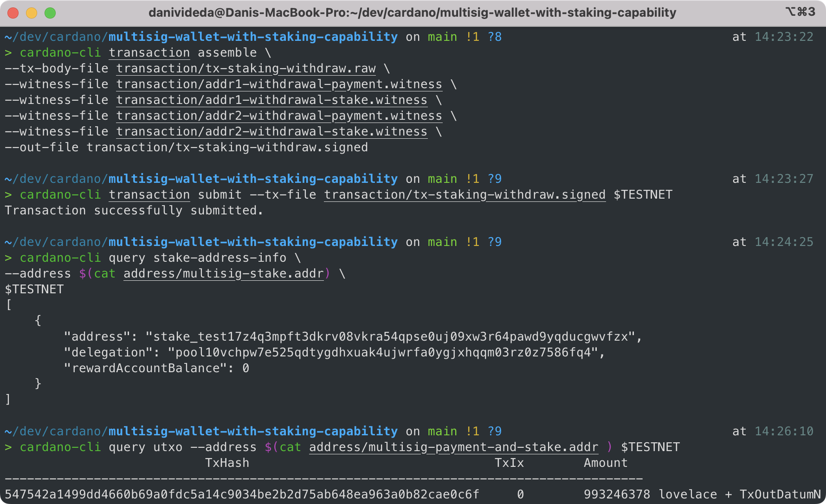
Task: Click tx-staking-withdraw.signed in the submit command
Action: [465, 195]
